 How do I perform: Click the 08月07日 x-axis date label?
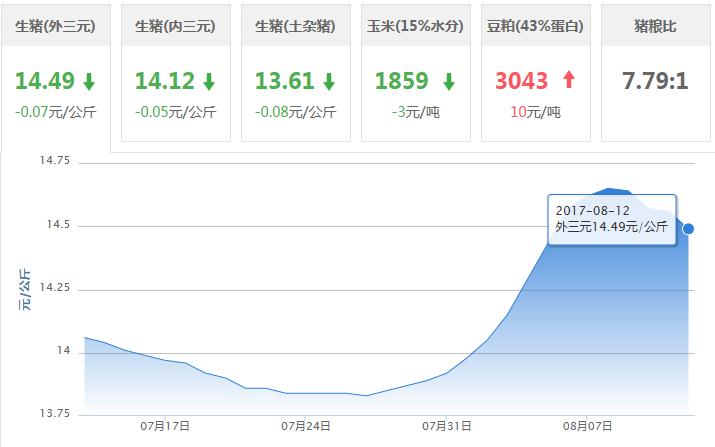pyautogui.click(x=587, y=426)
